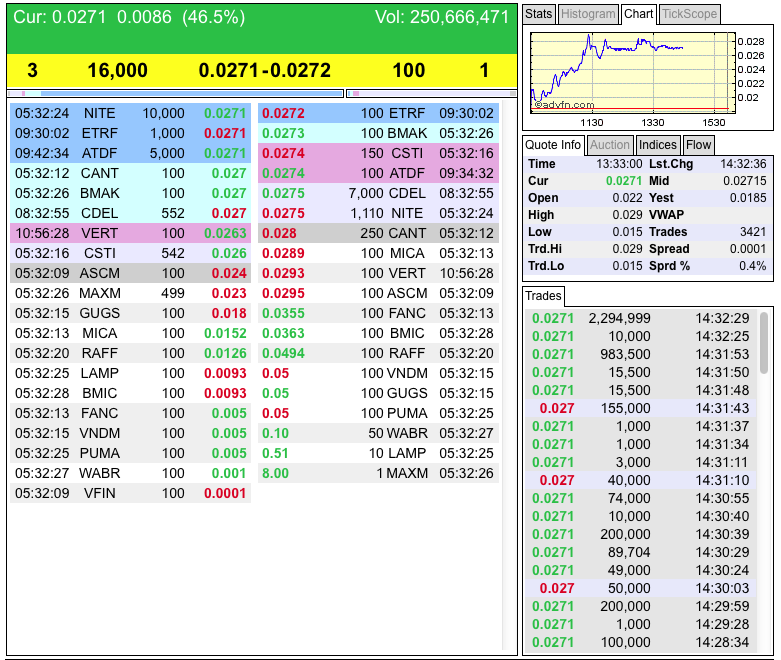The width and height of the screenshot is (781, 660).
Task: Click the ask depth bar under the yellow strip
Action: click(432, 93)
